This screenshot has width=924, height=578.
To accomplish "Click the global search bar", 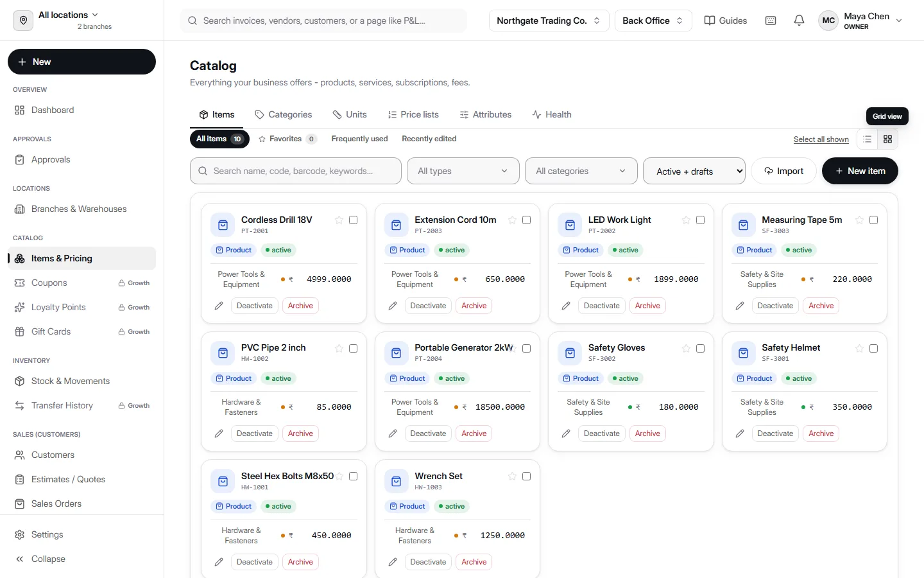I will tap(323, 21).
